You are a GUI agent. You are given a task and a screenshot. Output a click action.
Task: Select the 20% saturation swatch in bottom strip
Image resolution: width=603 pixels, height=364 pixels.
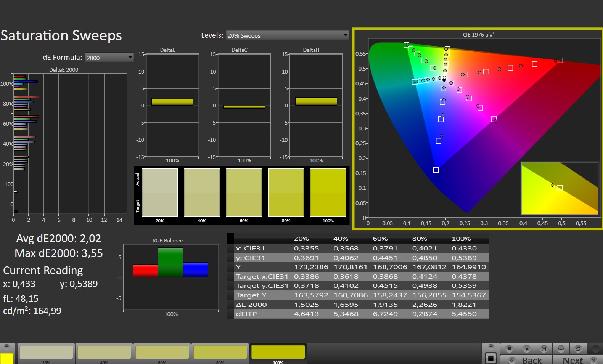click(46, 352)
